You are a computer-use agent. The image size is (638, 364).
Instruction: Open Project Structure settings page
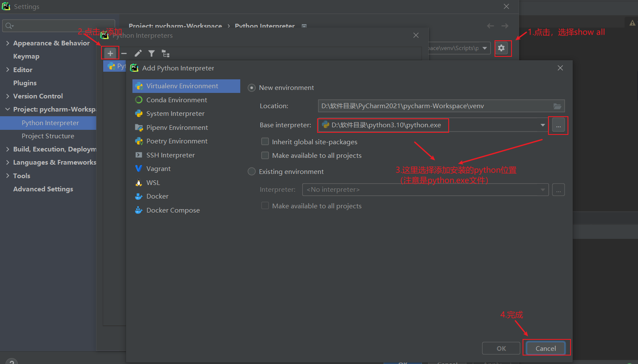tap(48, 136)
